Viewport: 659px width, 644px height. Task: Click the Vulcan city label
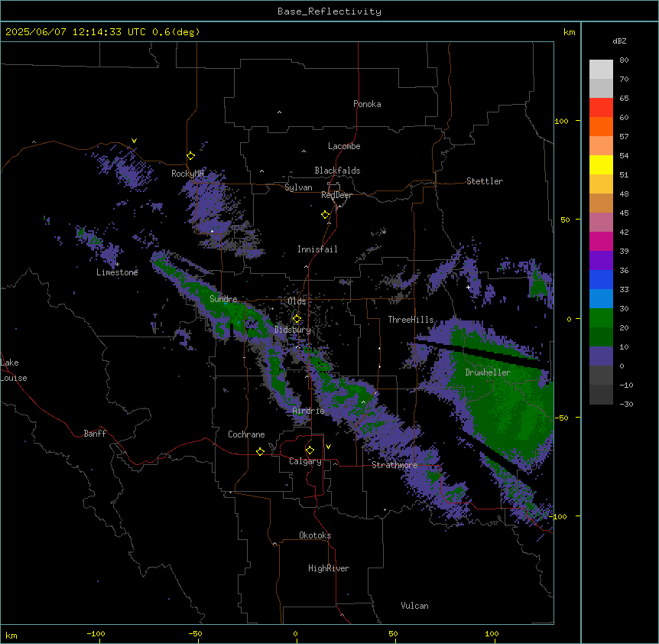point(415,606)
